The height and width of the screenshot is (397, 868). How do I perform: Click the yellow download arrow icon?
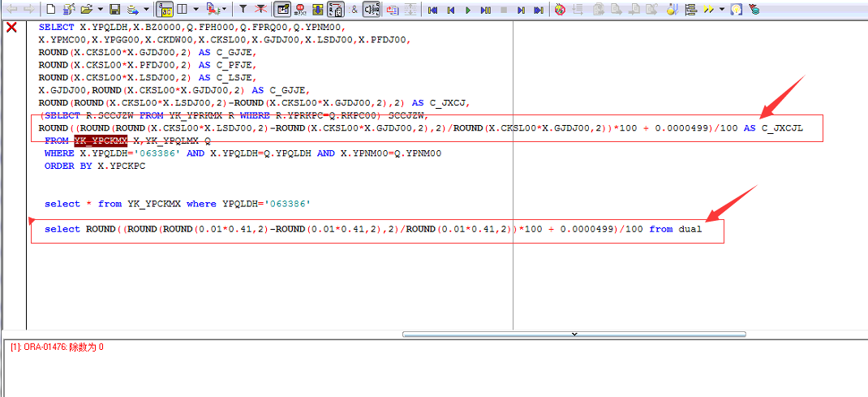[x=318, y=9]
